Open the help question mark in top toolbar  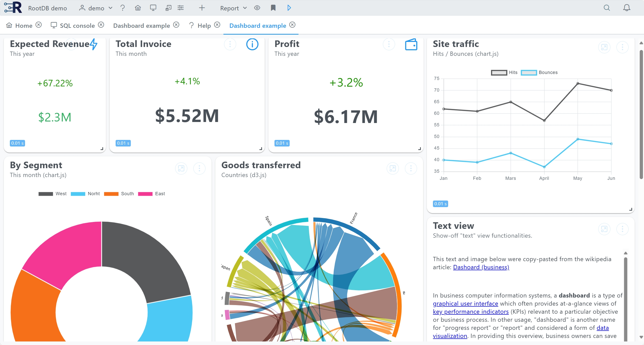point(123,8)
